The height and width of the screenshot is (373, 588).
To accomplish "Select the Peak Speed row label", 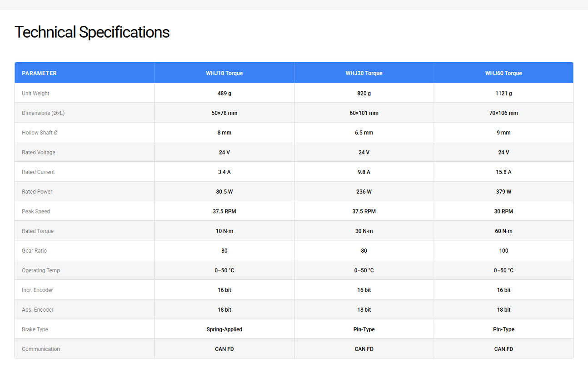I will coord(36,211).
